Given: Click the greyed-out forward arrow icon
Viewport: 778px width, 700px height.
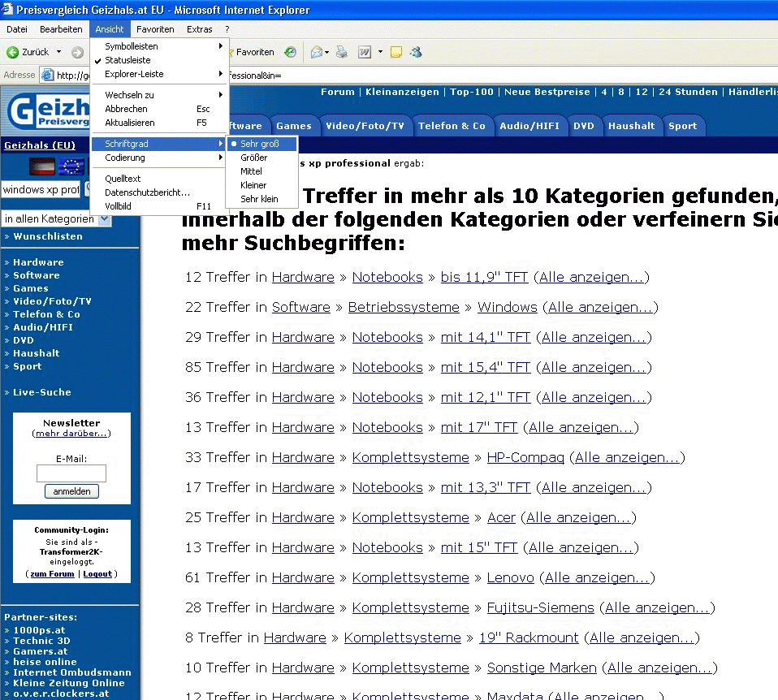Looking at the screenshot, I should pyautogui.click(x=77, y=52).
